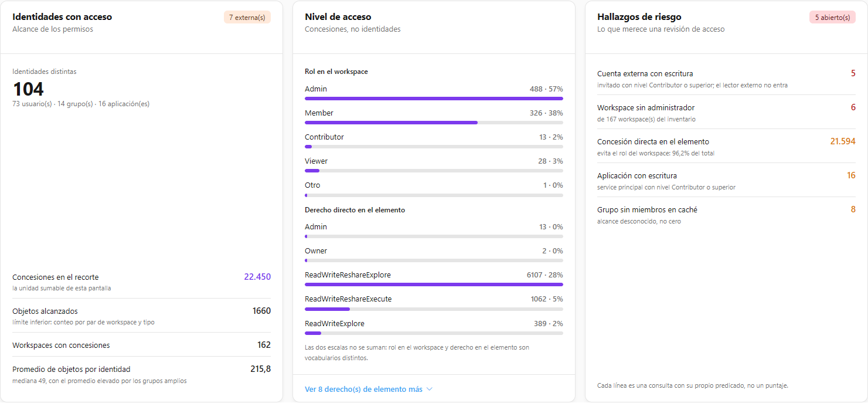Select the average value 215,8

coord(261,369)
